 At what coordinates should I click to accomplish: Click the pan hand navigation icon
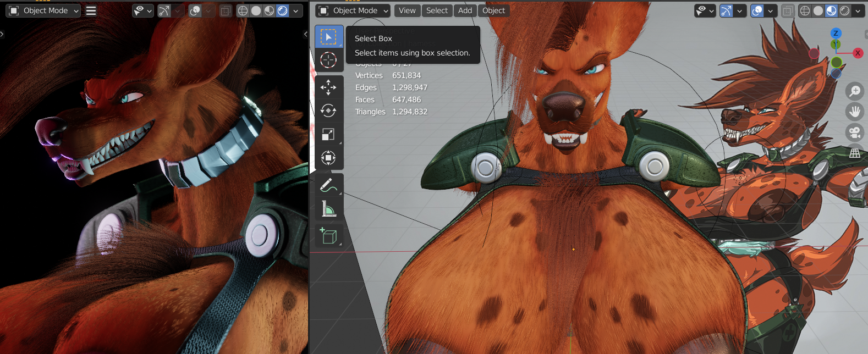click(855, 112)
